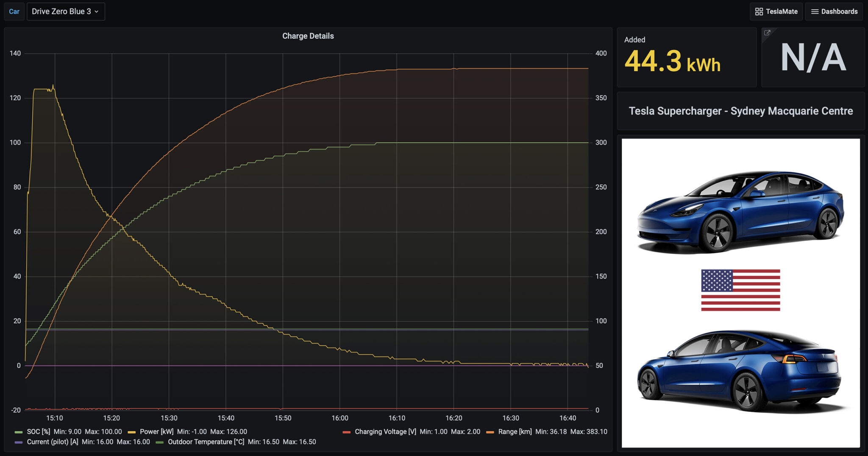Open the Added panel title menu

pos(635,39)
